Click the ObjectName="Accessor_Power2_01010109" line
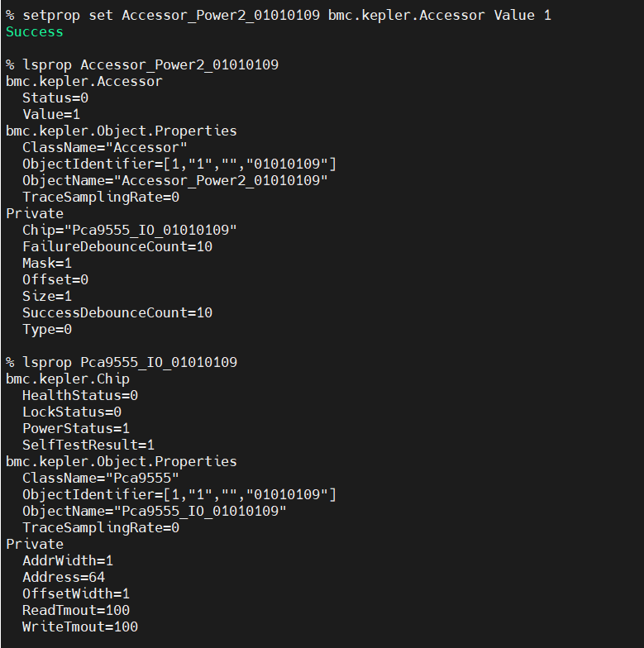 pos(174,180)
